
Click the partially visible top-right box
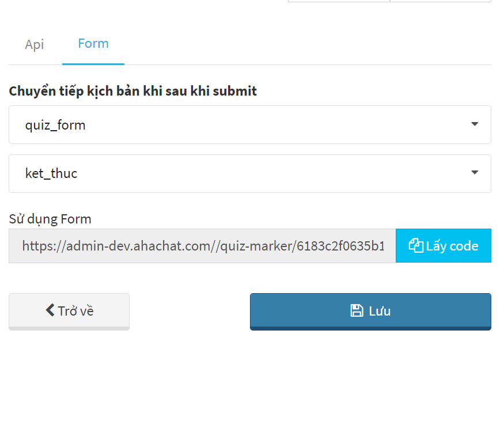(x=441, y=1)
